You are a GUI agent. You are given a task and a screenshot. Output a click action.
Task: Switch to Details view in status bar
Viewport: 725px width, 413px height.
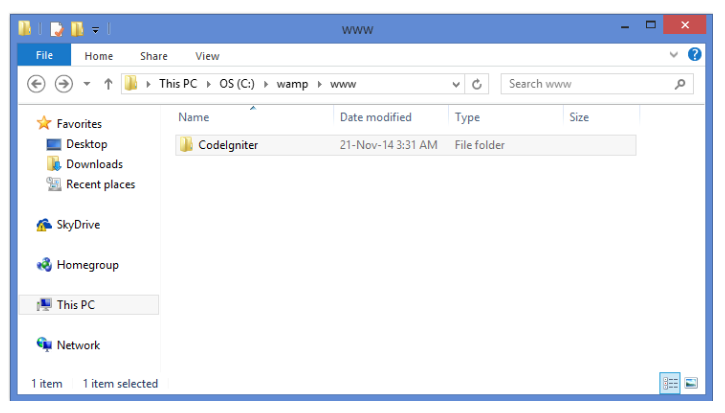[670, 383]
